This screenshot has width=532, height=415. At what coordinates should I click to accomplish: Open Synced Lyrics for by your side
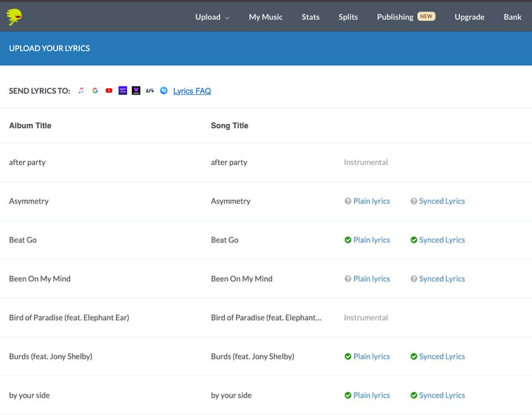click(442, 395)
